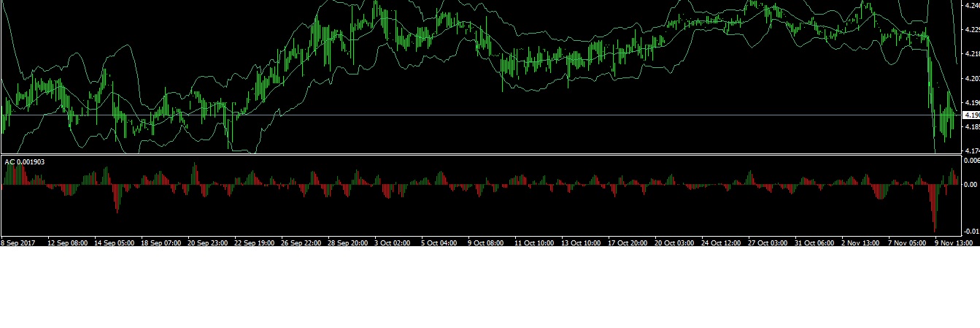
Task: Click the 3 Oct 02:00 time label
Action: tap(393, 242)
